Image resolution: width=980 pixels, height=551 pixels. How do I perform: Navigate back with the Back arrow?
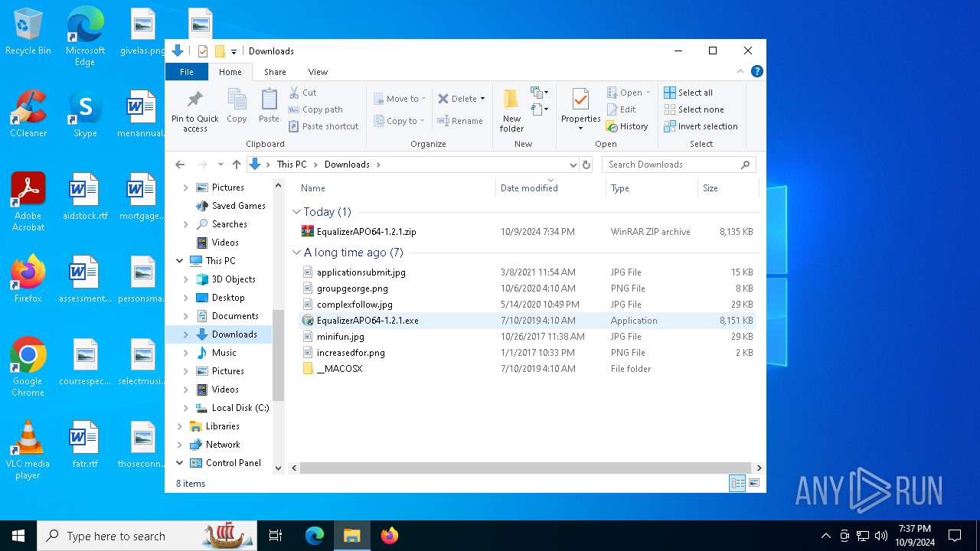point(180,165)
